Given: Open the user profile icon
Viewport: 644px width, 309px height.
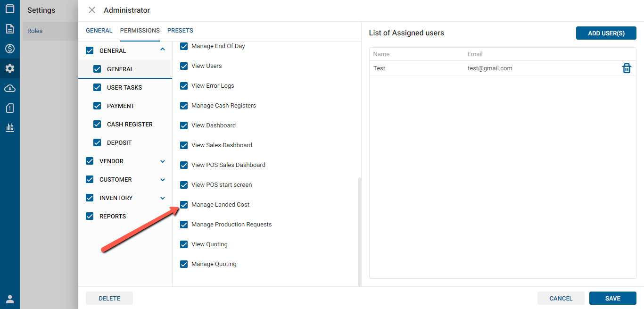Looking at the screenshot, I should (9, 299).
